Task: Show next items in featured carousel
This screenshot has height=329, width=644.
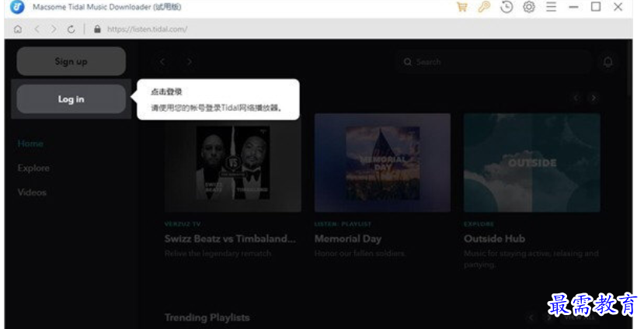Action: [x=594, y=98]
